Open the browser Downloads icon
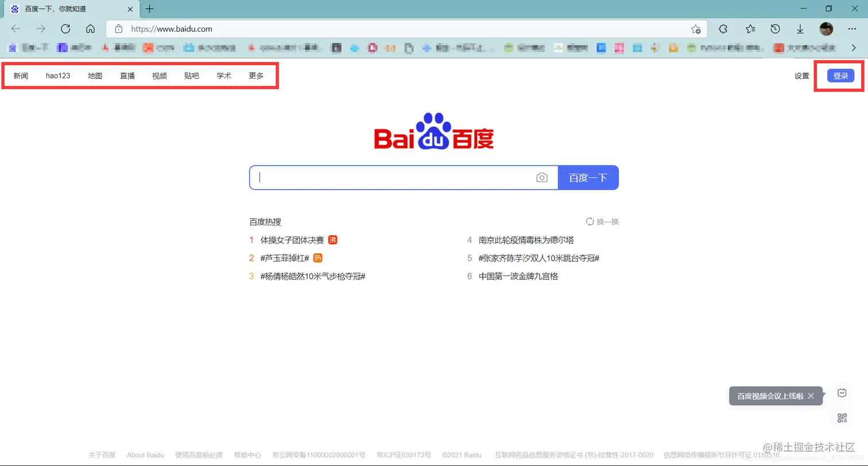868x466 pixels. [x=800, y=29]
